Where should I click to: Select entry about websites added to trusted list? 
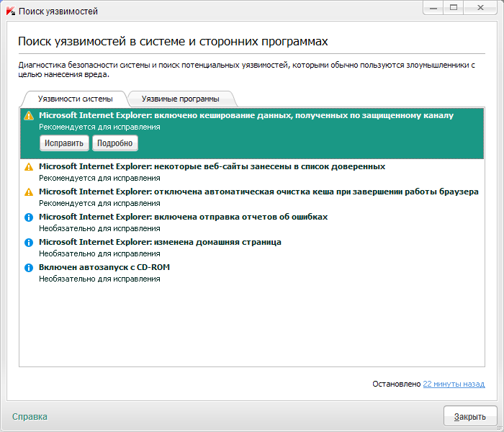[x=252, y=172]
